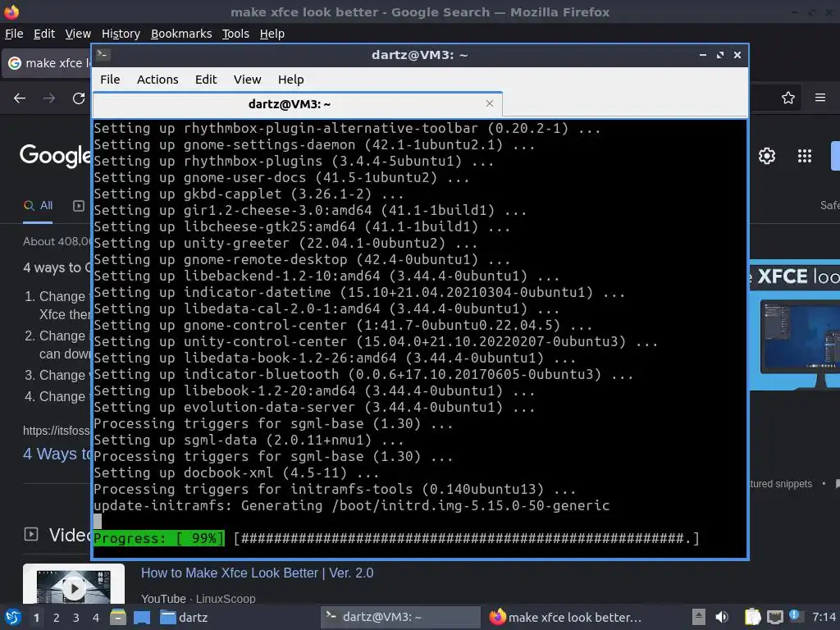Click the Videos section icon
The height and width of the screenshot is (630, 840).
click(31, 534)
